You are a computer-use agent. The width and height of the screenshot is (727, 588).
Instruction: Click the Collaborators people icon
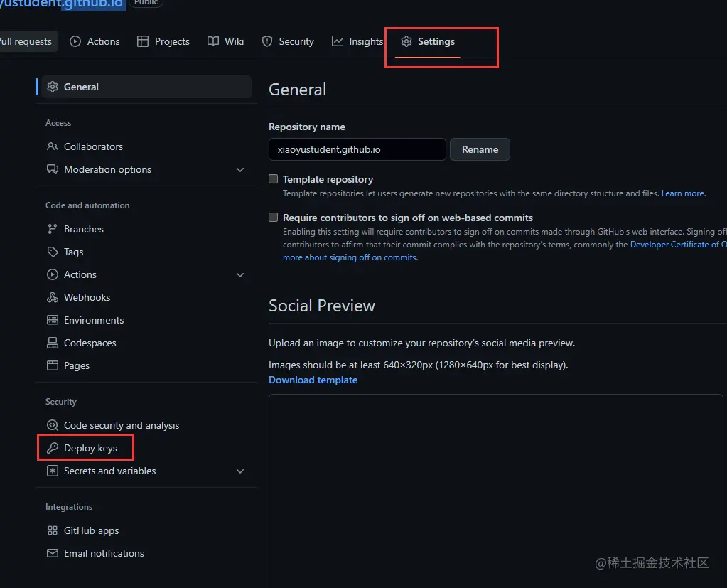(53, 146)
